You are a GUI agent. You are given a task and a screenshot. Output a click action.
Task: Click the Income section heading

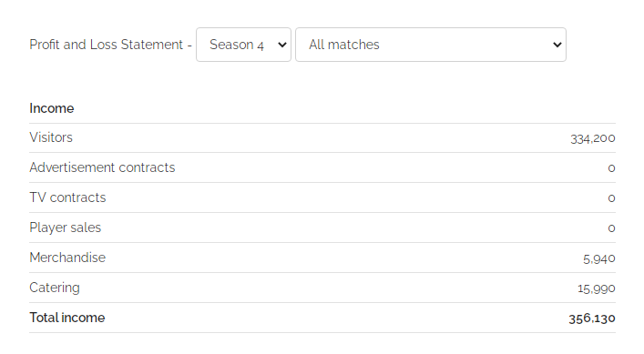click(52, 108)
